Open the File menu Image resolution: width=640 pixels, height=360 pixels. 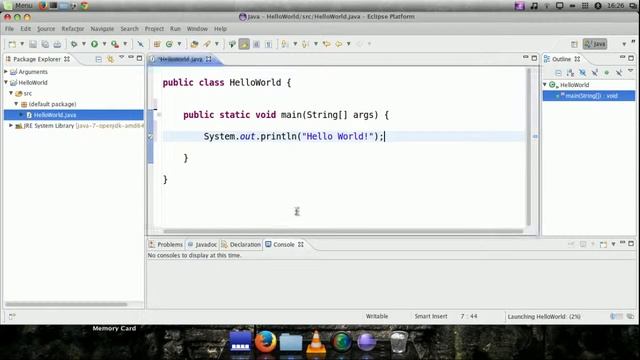(9, 29)
